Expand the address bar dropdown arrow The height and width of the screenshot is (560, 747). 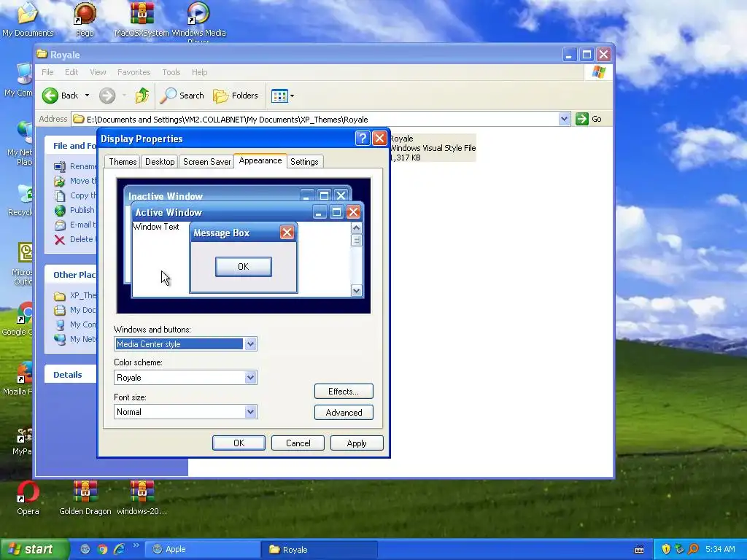coord(564,119)
